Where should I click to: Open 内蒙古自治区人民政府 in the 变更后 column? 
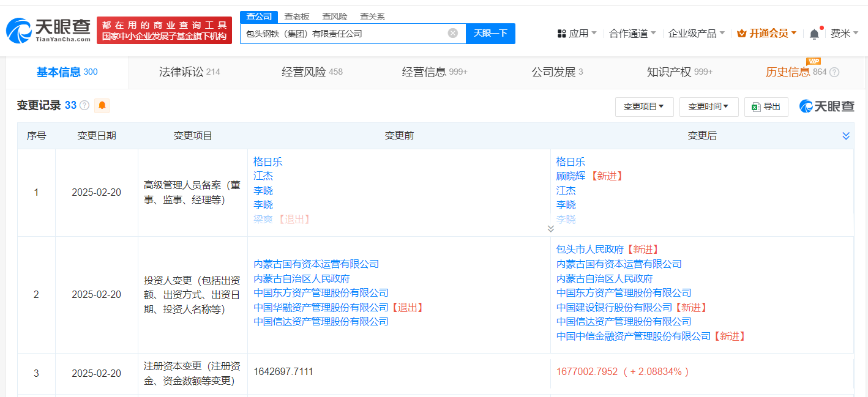[x=605, y=278]
